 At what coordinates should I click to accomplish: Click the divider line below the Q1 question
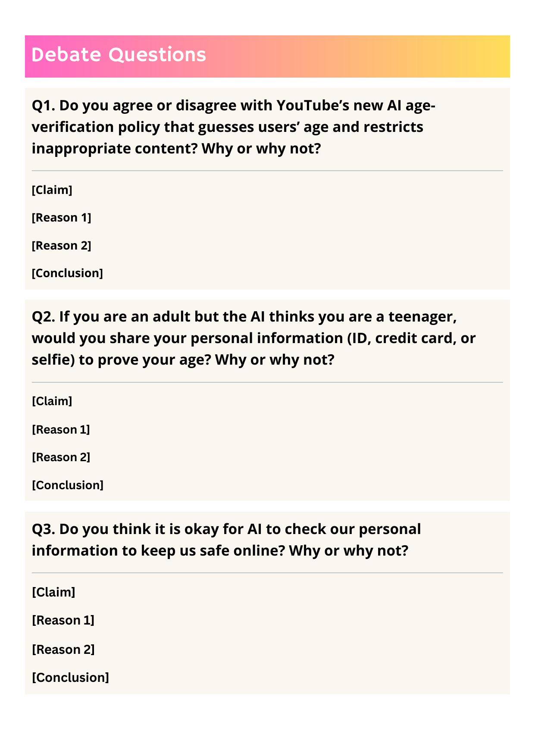[x=267, y=171]
